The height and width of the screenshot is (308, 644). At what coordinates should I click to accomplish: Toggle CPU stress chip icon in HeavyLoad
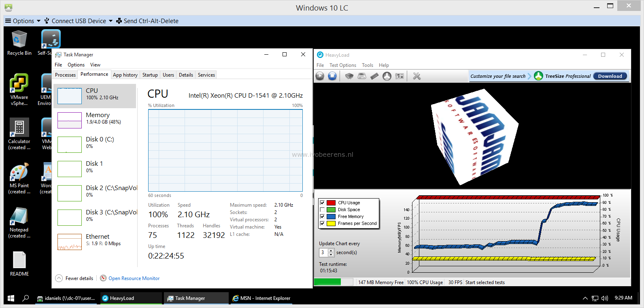(x=349, y=76)
